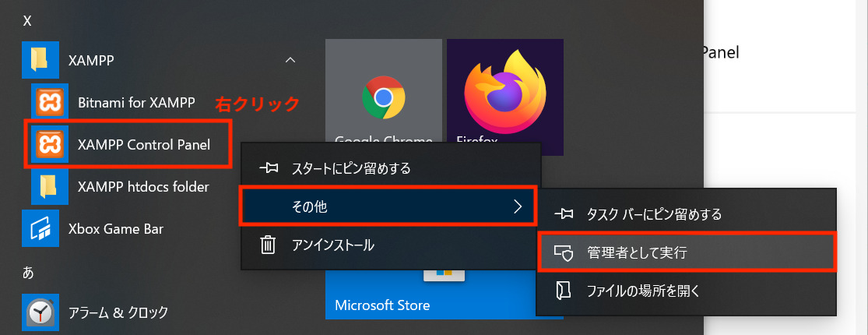The width and height of the screenshot is (868, 335).
Task: Open XAMPP htdocs folder icon
Action: coord(50,187)
